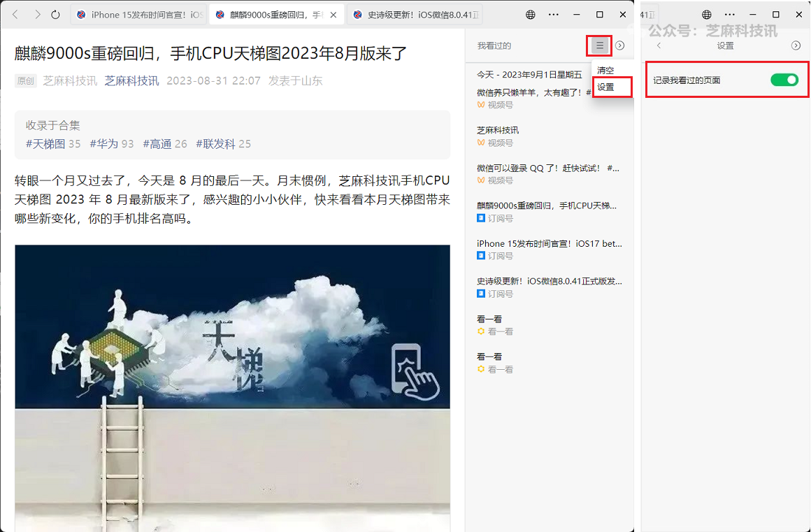Open history item 微信可以登录 QQ 了
The image size is (811, 532).
click(547, 168)
